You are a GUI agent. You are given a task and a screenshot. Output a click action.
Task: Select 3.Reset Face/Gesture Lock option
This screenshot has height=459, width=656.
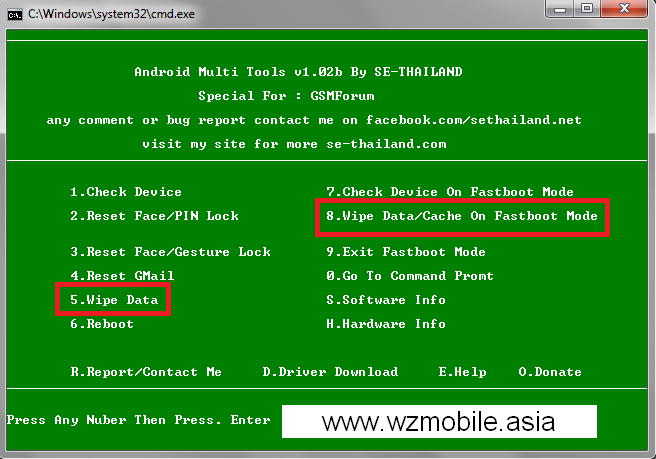click(x=170, y=252)
